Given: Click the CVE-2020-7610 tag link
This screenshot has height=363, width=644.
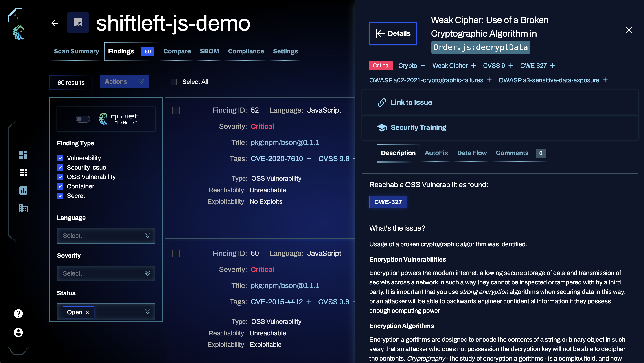Looking at the screenshot, I should pyautogui.click(x=277, y=159).
